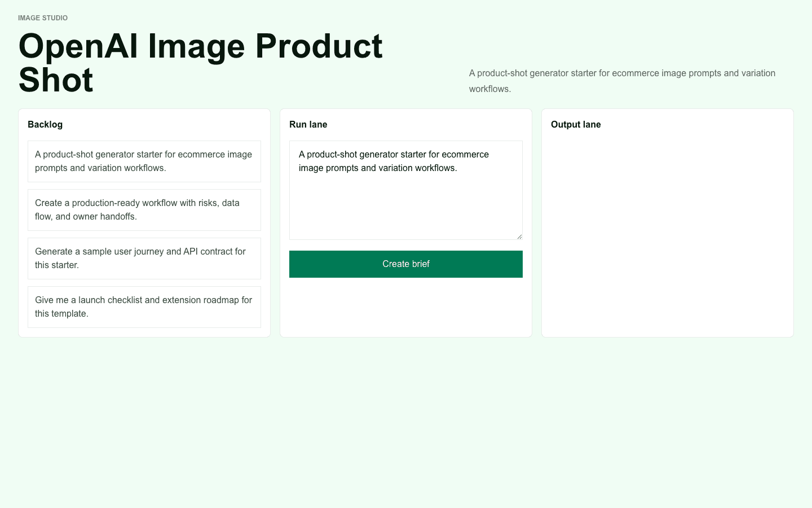This screenshot has width=812, height=508.
Task: Select the product-shot generator starter backlog card
Action: click(144, 161)
